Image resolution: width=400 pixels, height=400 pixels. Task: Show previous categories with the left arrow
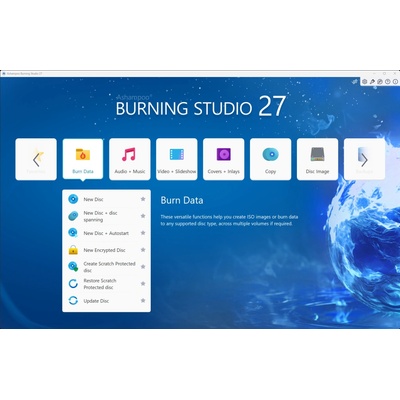(x=36, y=160)
